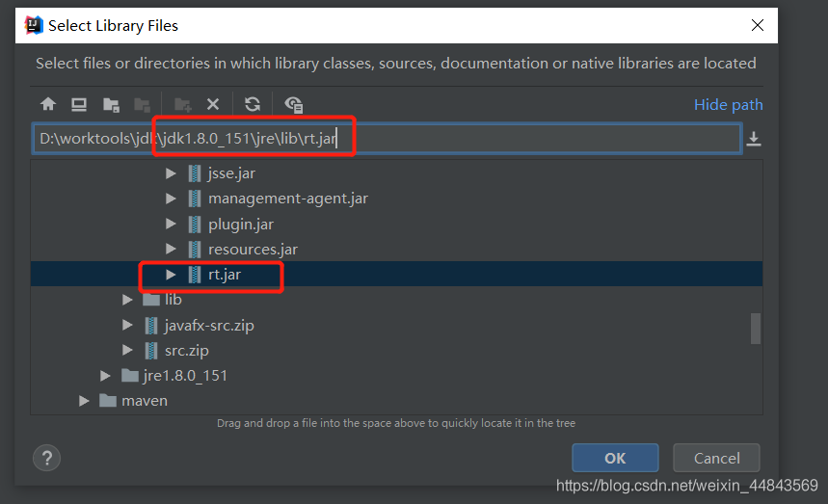Open the help question mark button

click(x=46, y=458)
